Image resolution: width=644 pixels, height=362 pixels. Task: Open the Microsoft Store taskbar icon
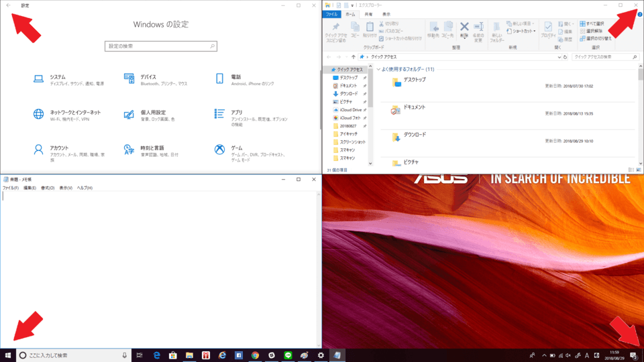point(173,355)
